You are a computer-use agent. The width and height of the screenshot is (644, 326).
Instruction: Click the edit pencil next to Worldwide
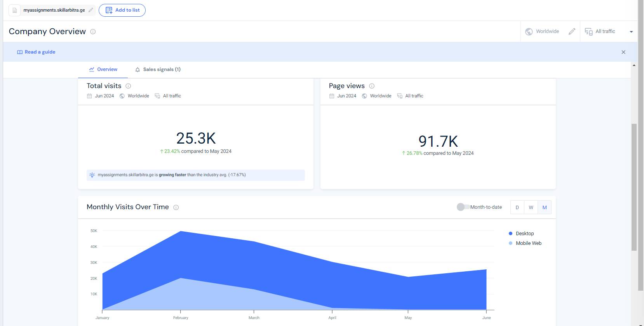click(572, 31)
